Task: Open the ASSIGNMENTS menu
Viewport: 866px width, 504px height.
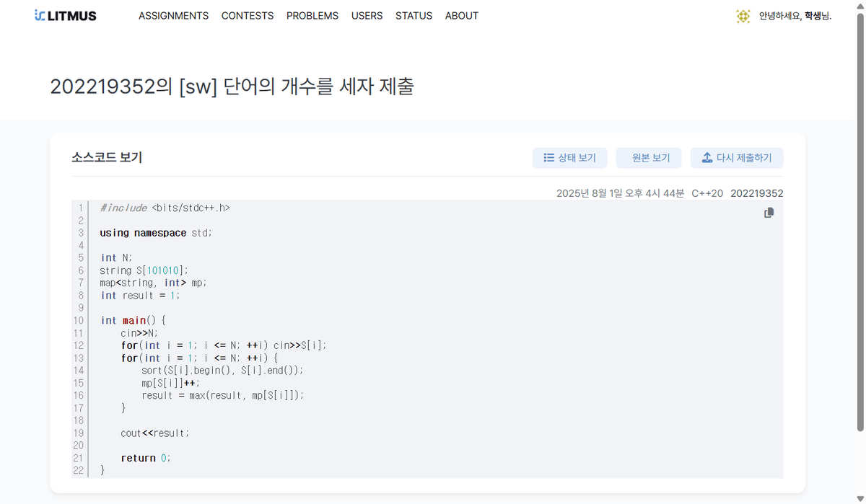Action: [173, 15]
